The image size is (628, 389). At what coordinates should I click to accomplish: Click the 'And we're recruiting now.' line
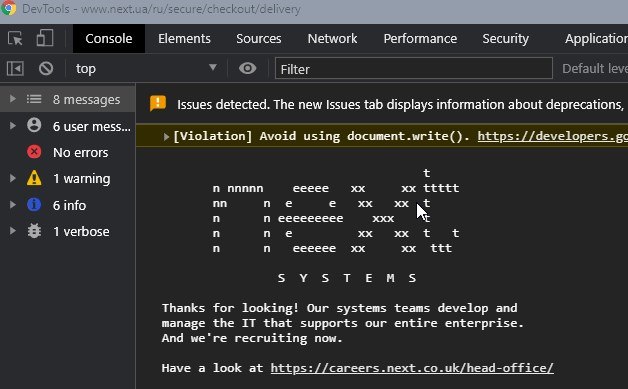pos(252,338)
